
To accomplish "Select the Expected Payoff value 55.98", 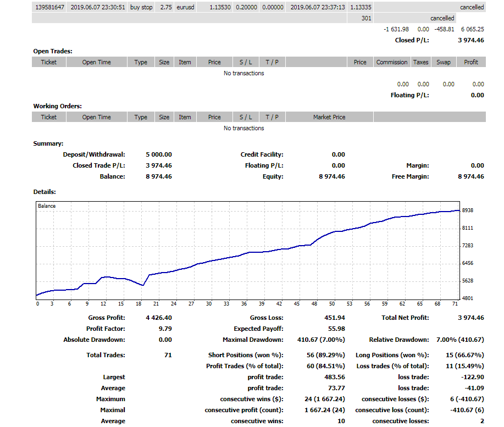I will pos(336,329).
